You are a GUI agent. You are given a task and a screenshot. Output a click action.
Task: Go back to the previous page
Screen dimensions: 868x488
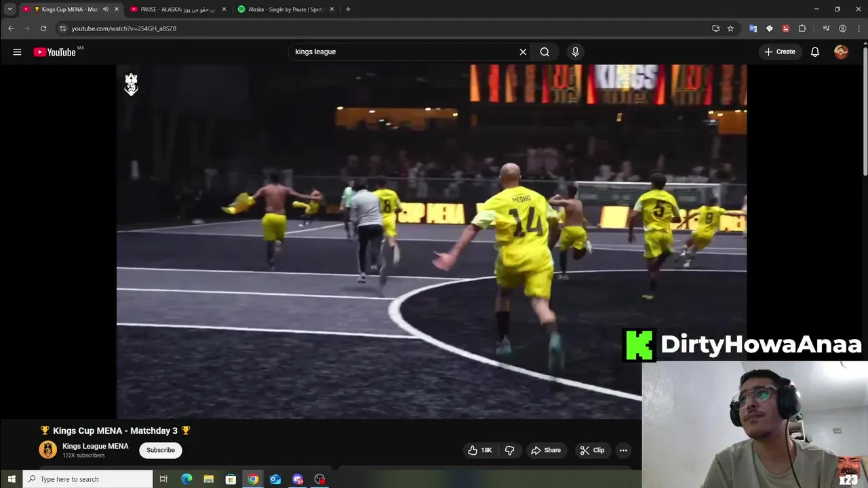[11, 28]
